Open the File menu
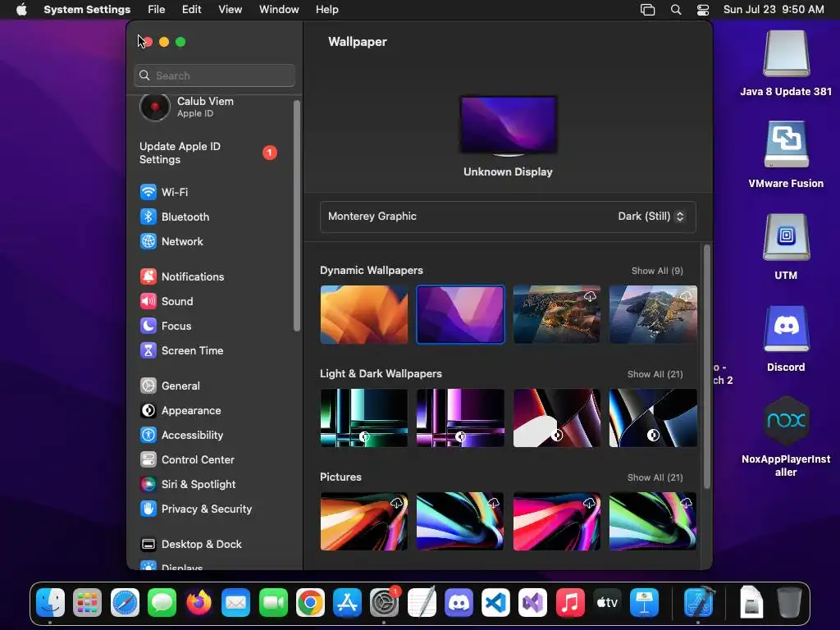840x630 pixels. (x=157, y=10)
